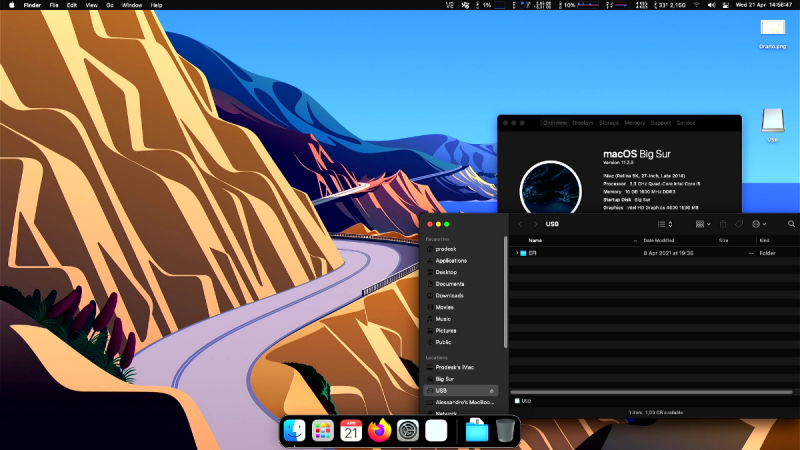Screen dimensions: 800x450
Task: Select Downloads in the Finder sidebar
Action: (449, 295)
